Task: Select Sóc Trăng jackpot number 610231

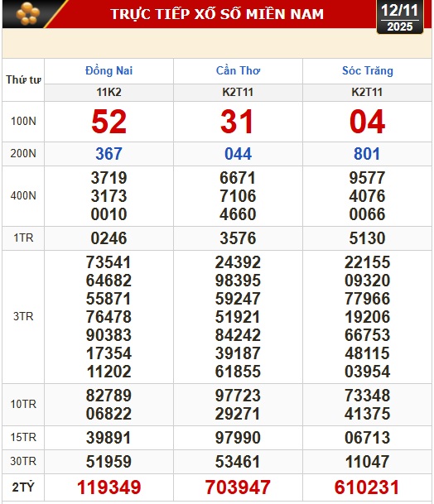Action: [367, 487]
